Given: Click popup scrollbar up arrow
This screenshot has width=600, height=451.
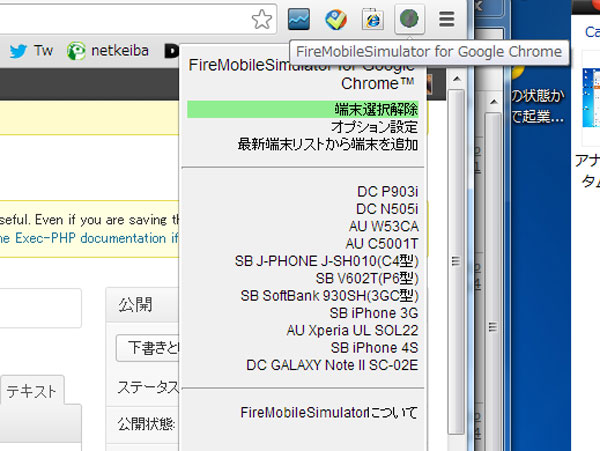Looking at the screenshot, I should click(456, 79).
